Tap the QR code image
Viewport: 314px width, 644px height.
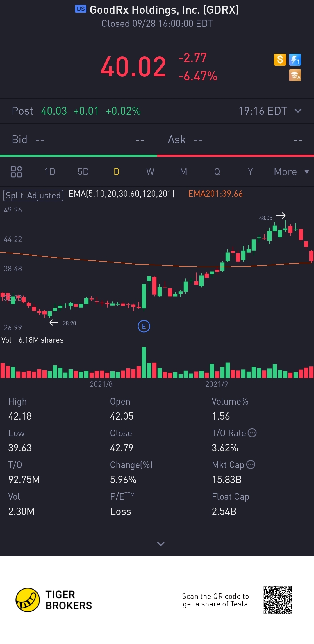(278, 600)
